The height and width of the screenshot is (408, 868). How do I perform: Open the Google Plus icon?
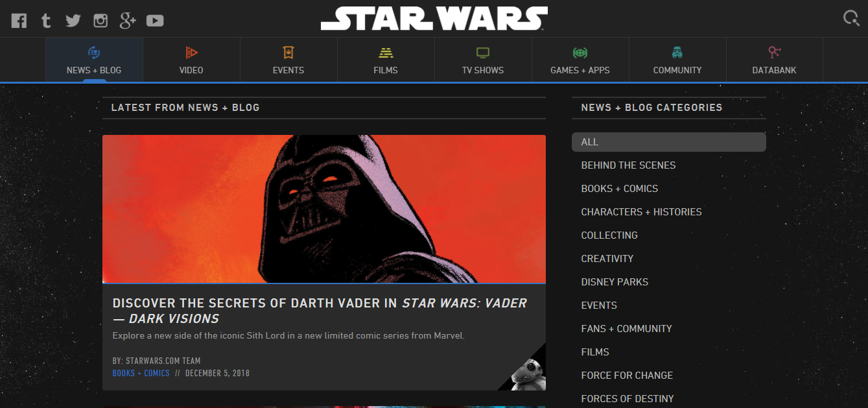pyautogui.click(x=128, y=20)
